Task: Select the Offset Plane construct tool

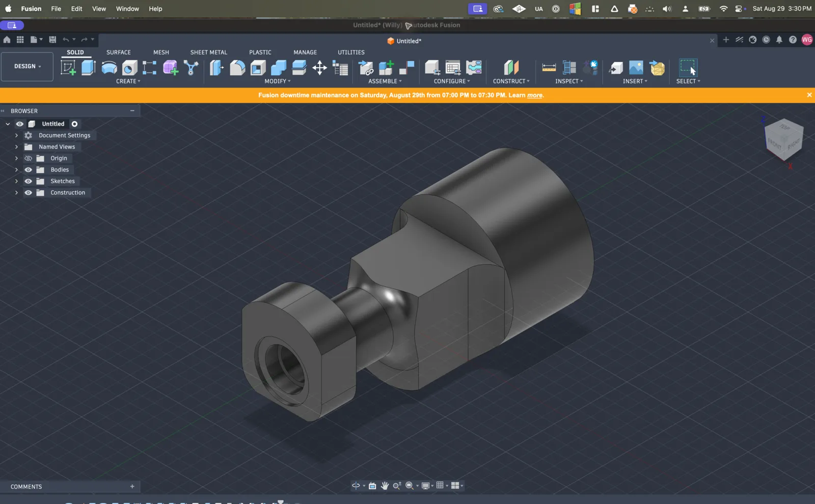Action: pos(511,67)
